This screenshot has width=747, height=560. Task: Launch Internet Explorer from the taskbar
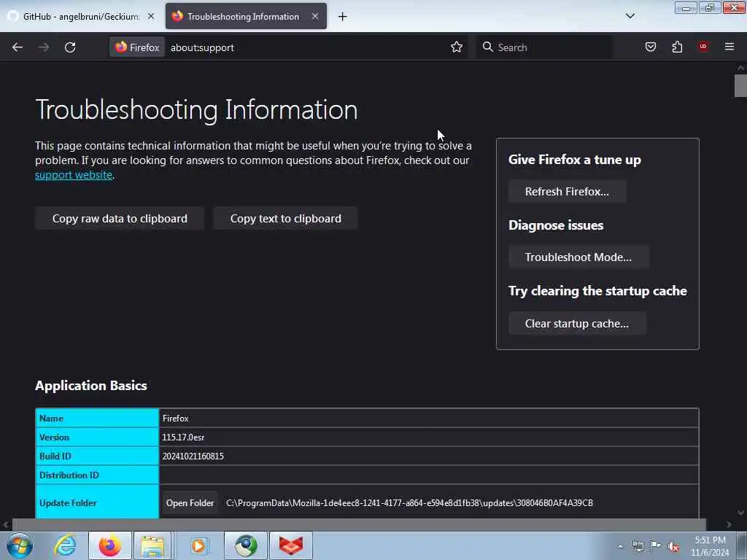pyautogui.click(x=65, y=545)
